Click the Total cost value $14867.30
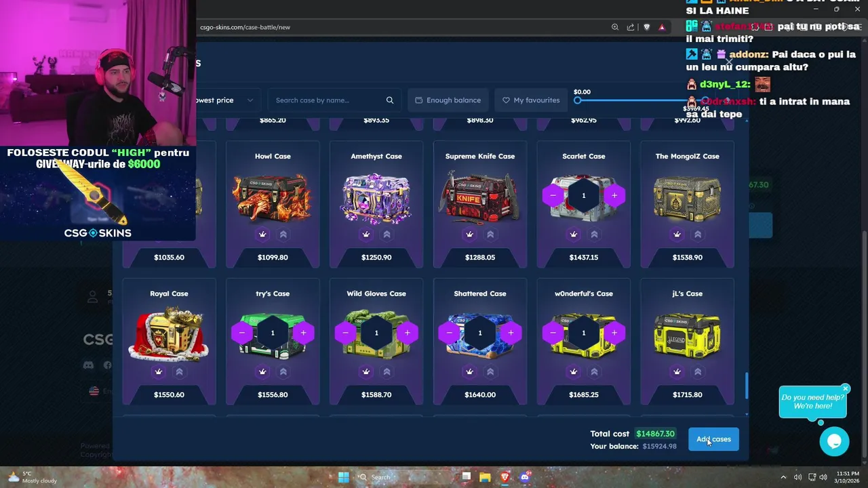Screen dimensions: 868x488 tap(656, 434)
